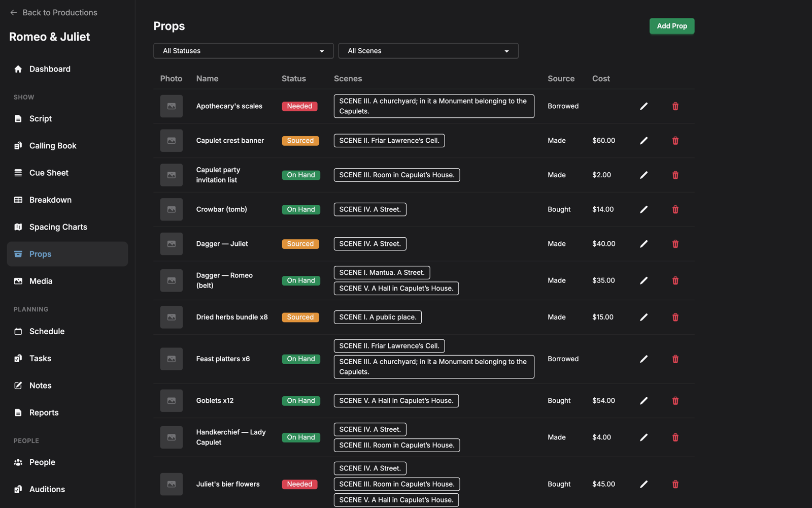Screen dimensions: 812x508
Task: Delete the Dagger — Juliet prop
Action: click(675, 244)
